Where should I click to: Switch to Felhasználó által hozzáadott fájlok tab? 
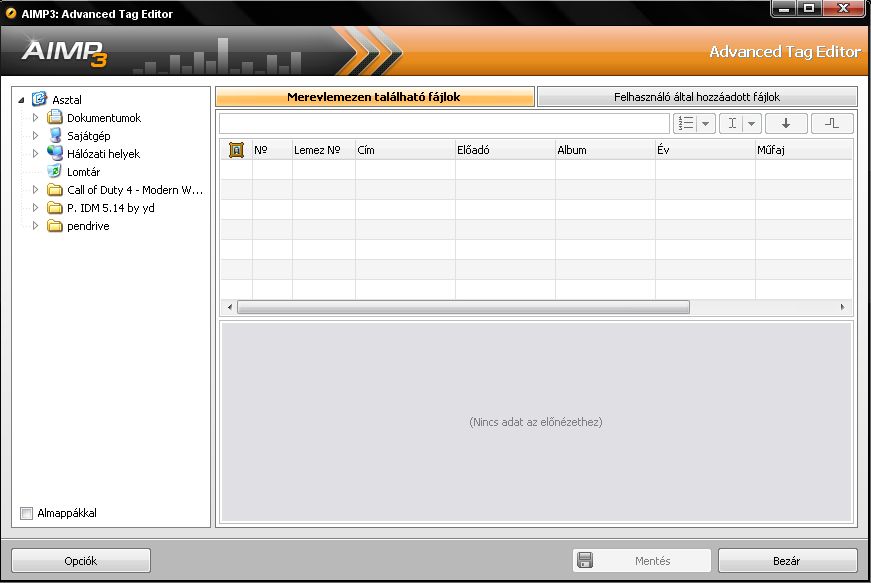tap(697, 97)
